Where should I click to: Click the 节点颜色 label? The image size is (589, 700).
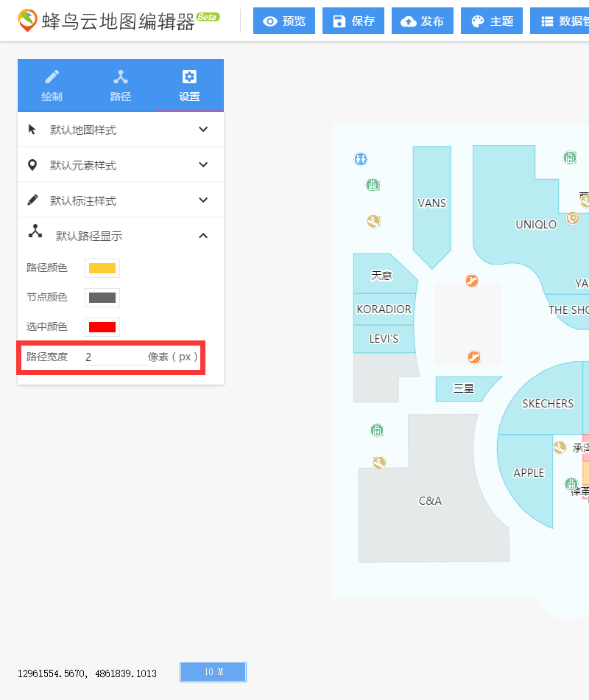[47, 297]
